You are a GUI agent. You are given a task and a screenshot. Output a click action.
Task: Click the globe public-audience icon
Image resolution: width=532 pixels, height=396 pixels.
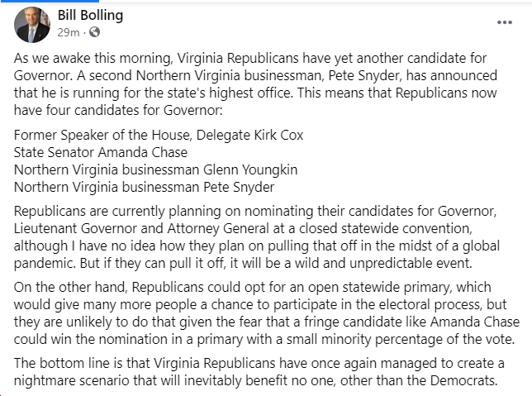(94, 32)
